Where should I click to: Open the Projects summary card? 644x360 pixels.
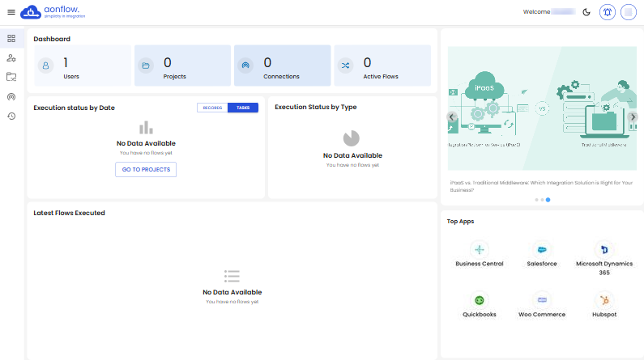[182, 66]
